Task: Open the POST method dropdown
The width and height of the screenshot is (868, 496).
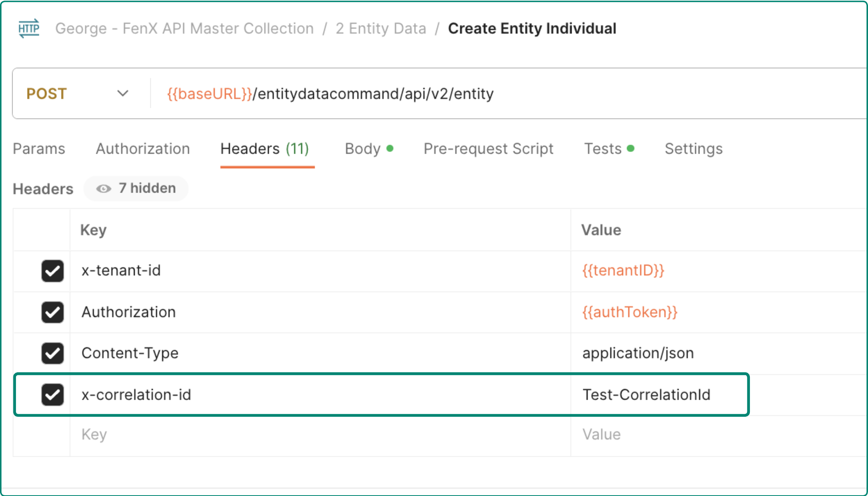Action: pos(78,94)
